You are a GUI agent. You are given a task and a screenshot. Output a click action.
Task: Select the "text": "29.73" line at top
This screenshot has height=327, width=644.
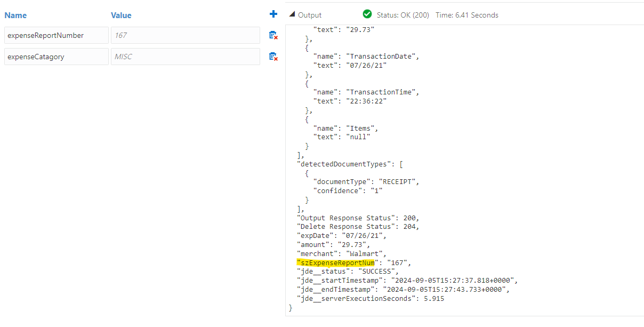click(344, 29)
